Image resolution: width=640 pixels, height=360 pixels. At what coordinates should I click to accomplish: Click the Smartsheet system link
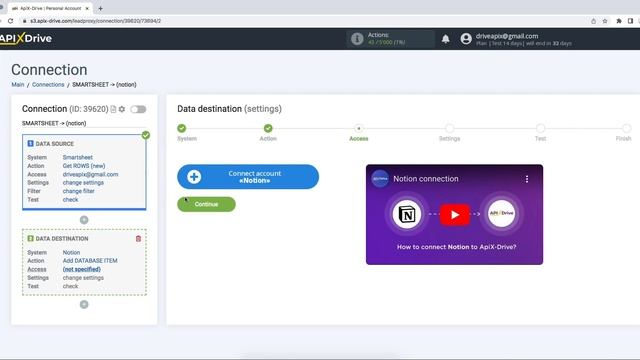pyautogui.click(x=78, y=157)
